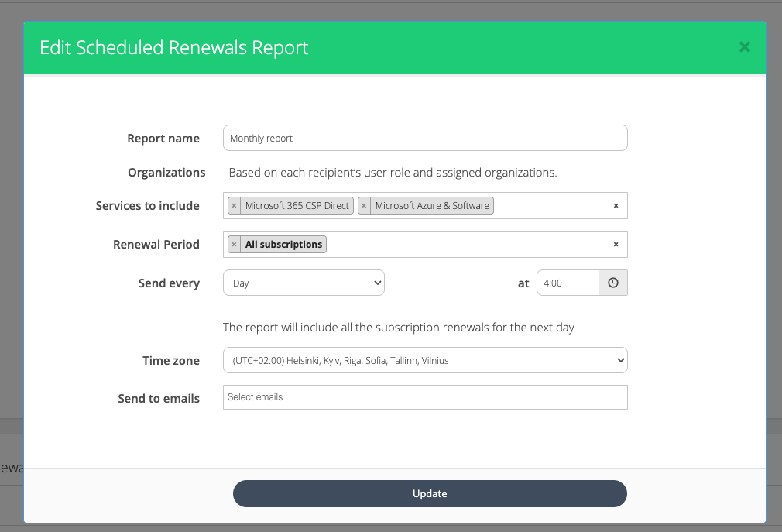Remove the All subscriptions tag
This screenshot has width=782, height=532.
[234, 245]
